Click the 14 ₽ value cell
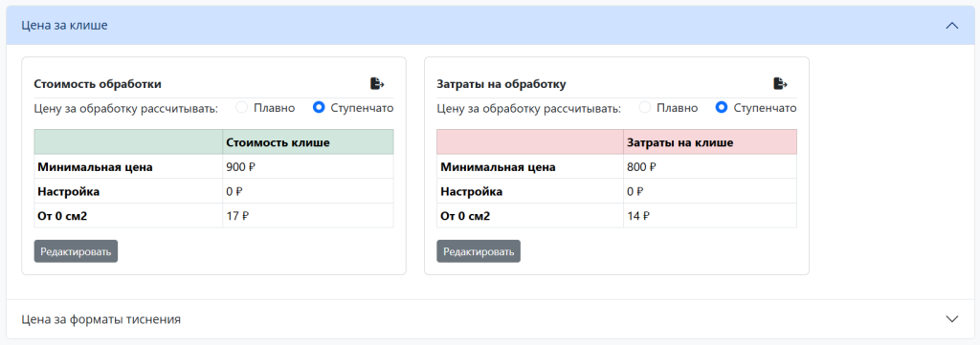Image resolution: width=980 pixels, height=345 pixels. (710, 216)
